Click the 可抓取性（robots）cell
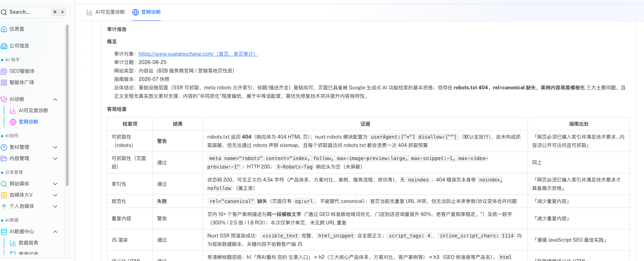The image size is (644, 261). pos(130,141)
